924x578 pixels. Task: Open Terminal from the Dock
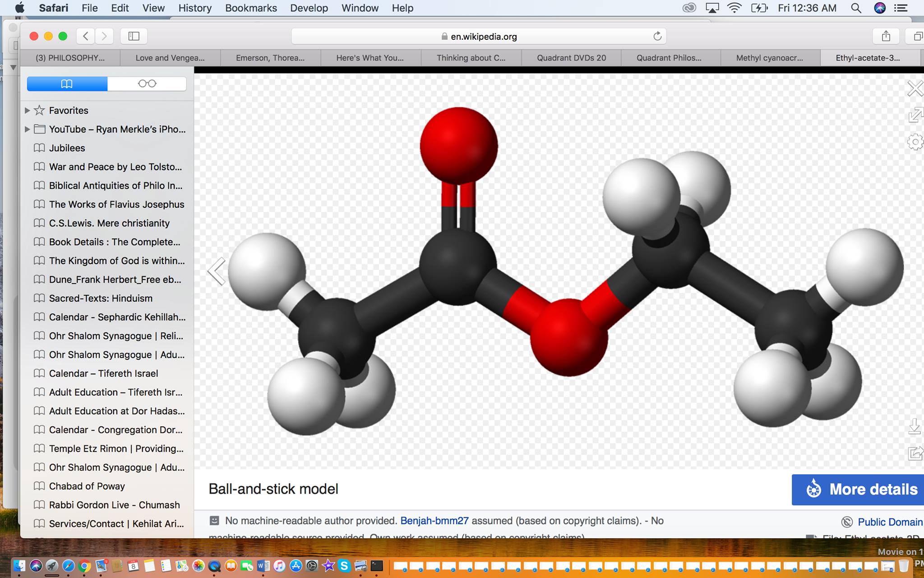point(377,566)
